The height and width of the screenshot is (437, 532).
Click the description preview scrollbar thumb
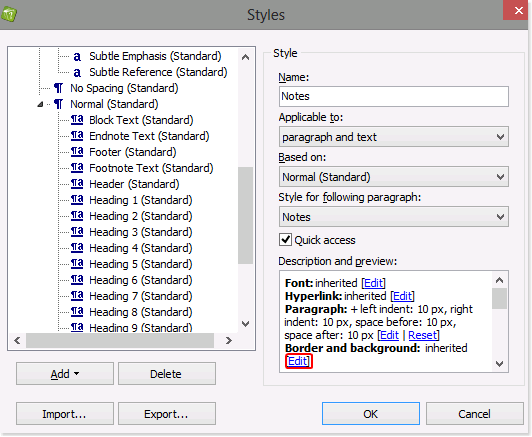tap(499, 298)
